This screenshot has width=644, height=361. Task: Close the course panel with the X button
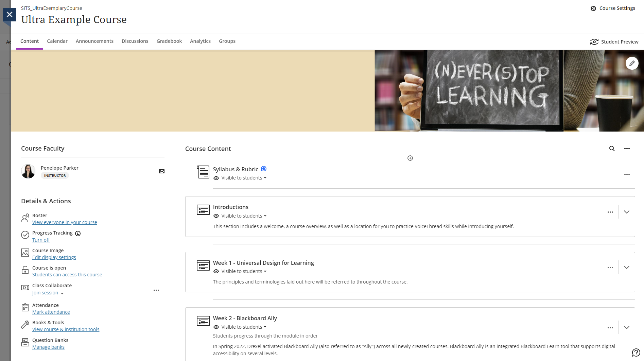tap(10, 15)
